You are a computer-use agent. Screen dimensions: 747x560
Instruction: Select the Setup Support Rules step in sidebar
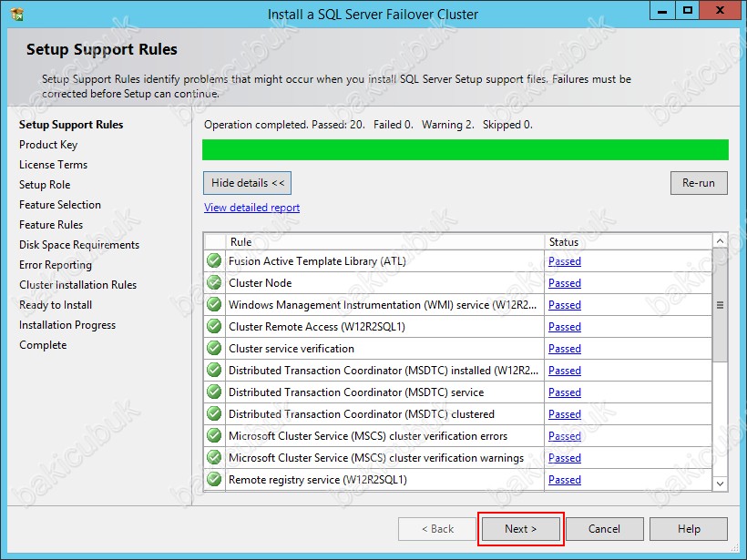pos(71,125)
